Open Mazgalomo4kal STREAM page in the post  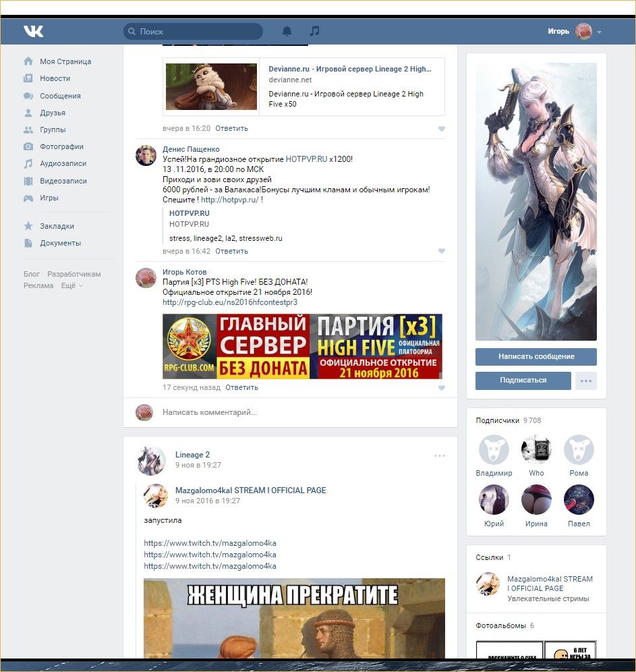tap(250, 491)
